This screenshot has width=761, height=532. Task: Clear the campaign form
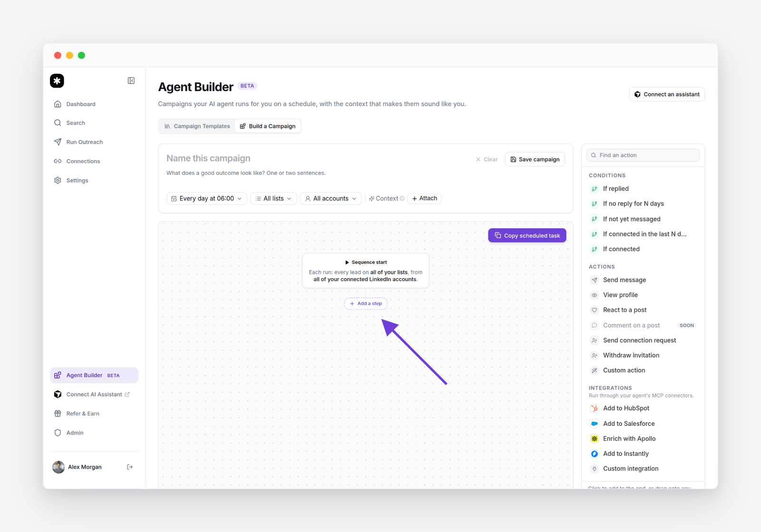(x=487, y=159)
